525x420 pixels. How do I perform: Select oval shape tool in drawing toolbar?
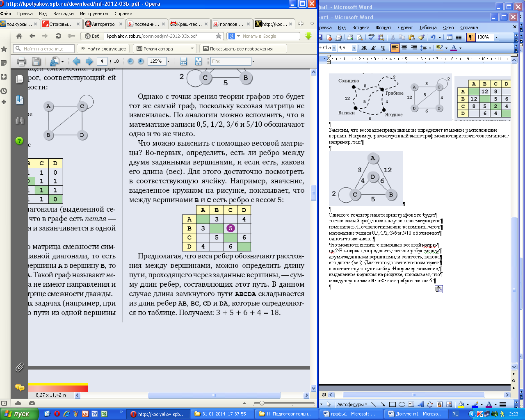coord(402,404)
